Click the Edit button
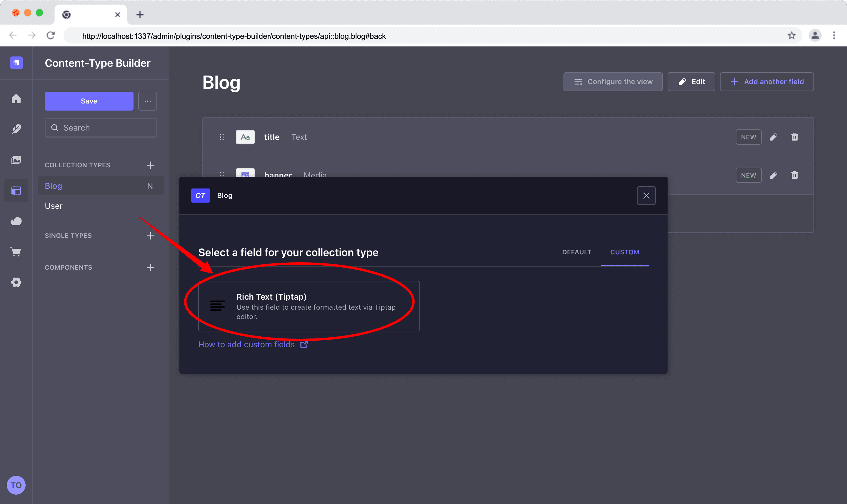 pyautogui.click(x=691, y=81)
